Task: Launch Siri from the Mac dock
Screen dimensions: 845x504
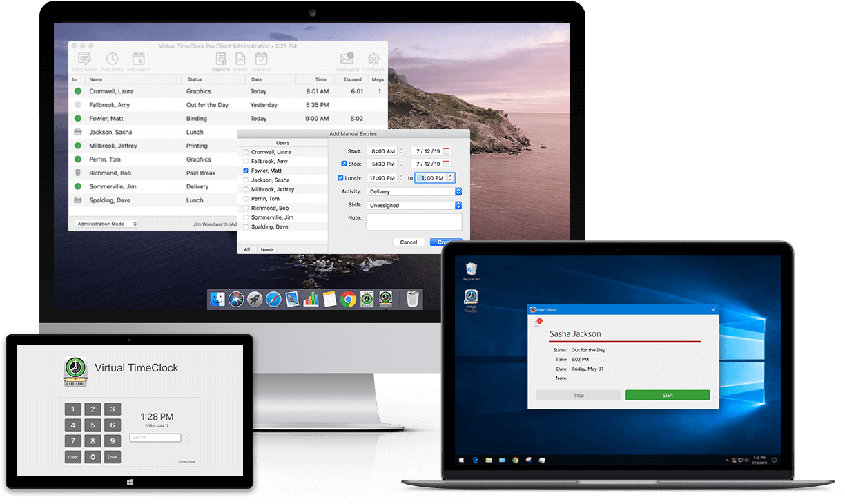Action: pyautogui.click(x=236, y=299)
